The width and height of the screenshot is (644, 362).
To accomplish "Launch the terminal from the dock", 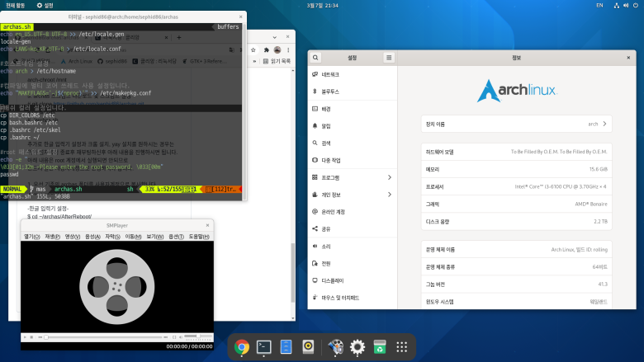I will [263, 347].
